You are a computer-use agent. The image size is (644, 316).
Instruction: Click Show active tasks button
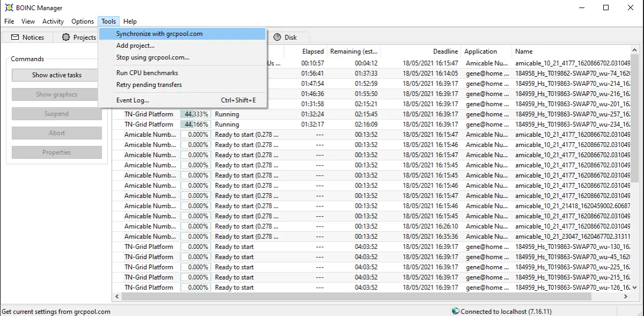coord(57,75)
